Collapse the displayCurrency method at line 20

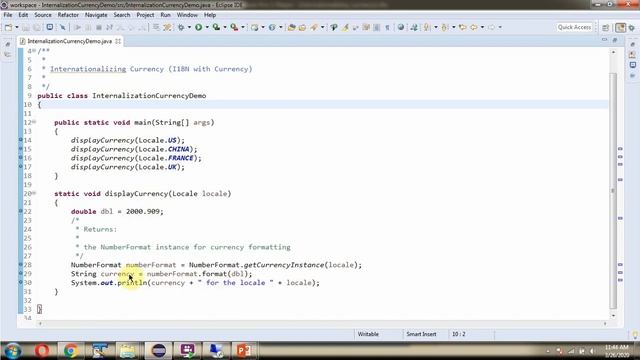click(34, 193)
